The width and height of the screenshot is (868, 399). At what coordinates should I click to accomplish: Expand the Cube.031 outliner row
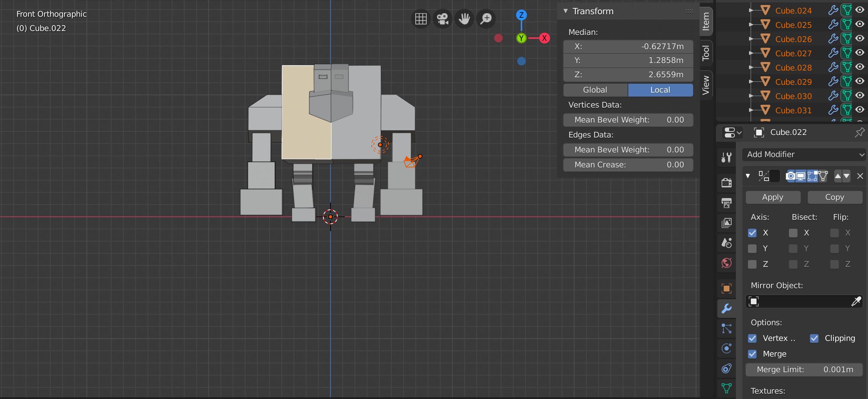click(x=751, y=110)
